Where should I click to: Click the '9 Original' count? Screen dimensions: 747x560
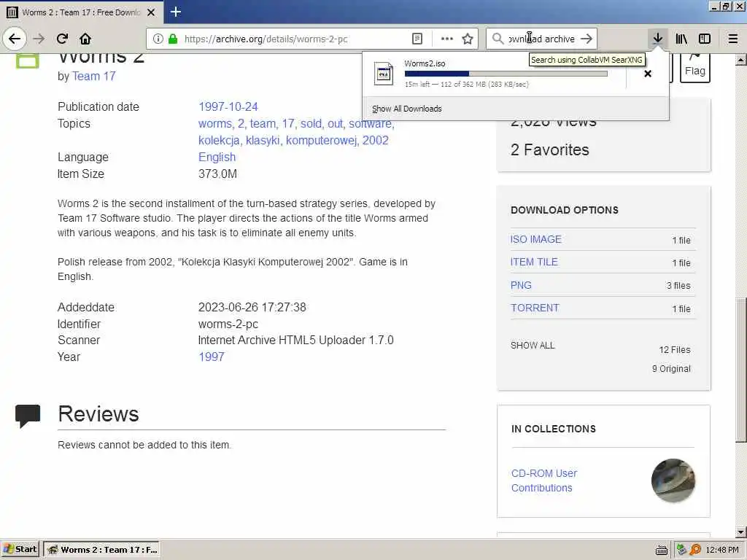tap(671, 368)
